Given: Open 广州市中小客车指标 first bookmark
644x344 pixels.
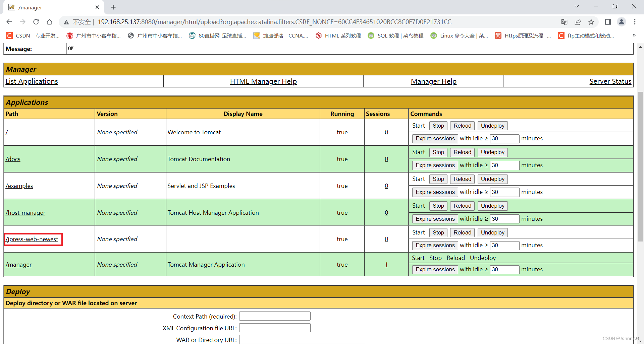Looking at the screenshot, I should click(x=94, y=36).
